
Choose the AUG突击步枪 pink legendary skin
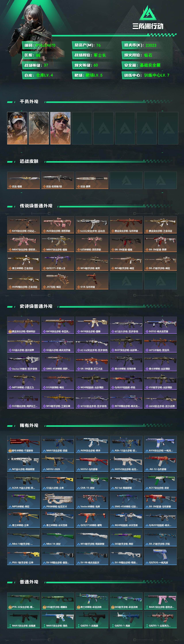point(58,225)
